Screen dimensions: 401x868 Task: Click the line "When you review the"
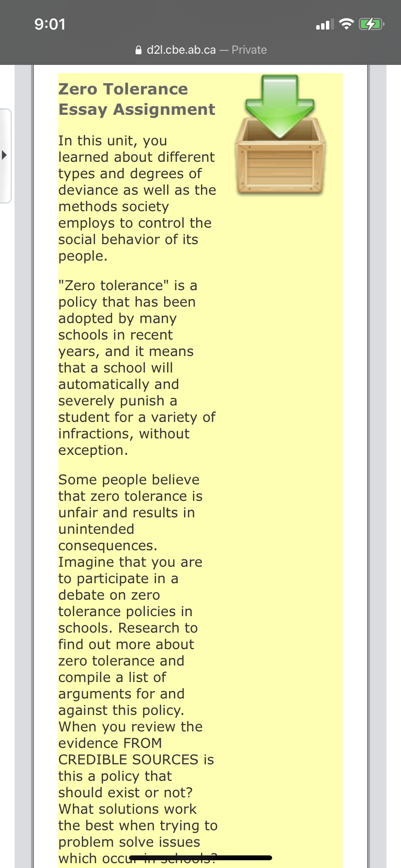130,727
